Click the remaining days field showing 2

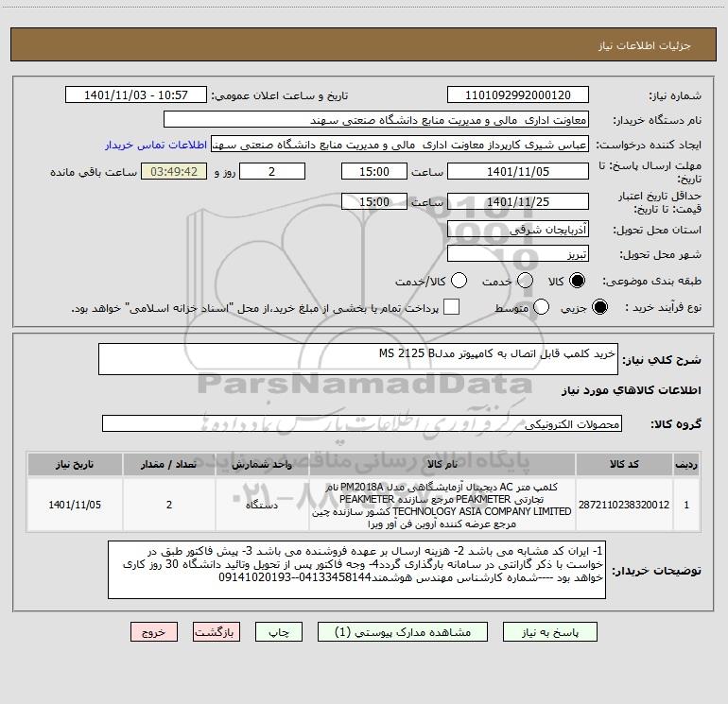point(272,171)
